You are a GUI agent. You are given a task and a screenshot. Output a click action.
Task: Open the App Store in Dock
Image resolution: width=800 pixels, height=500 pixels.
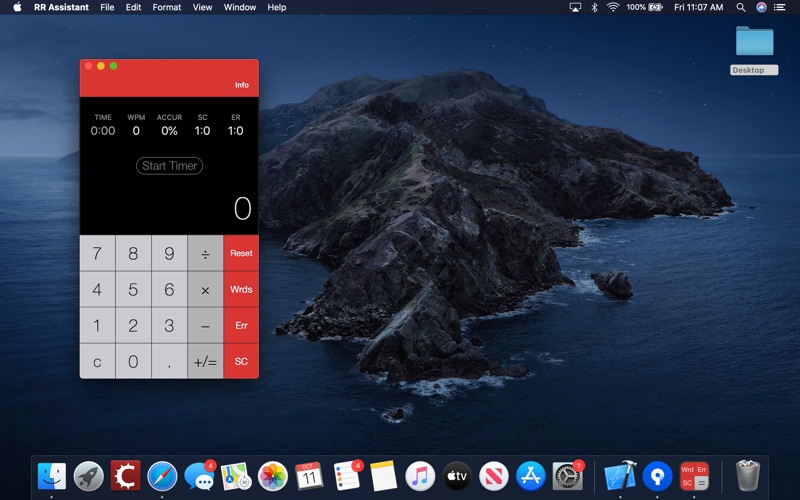[x=531, y=476]
